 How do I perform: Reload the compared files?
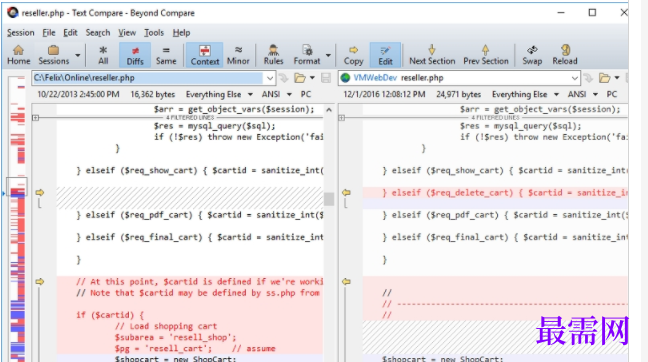point(565,55)
